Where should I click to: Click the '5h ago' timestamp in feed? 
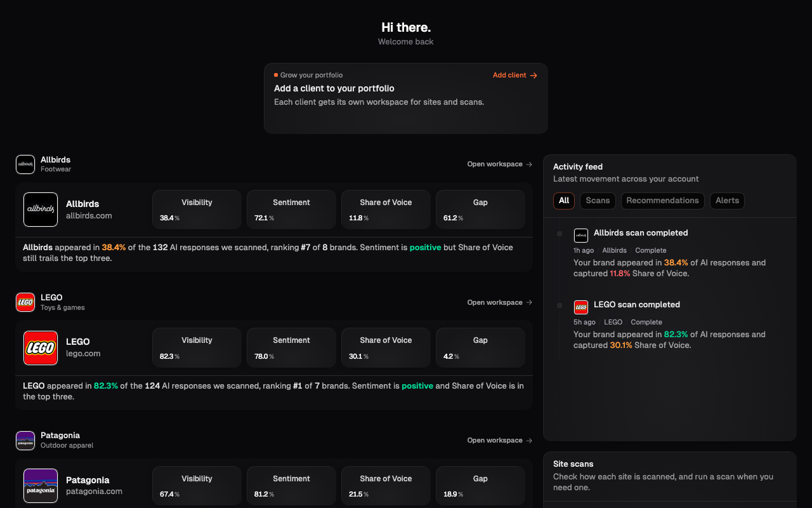[584, 322]
